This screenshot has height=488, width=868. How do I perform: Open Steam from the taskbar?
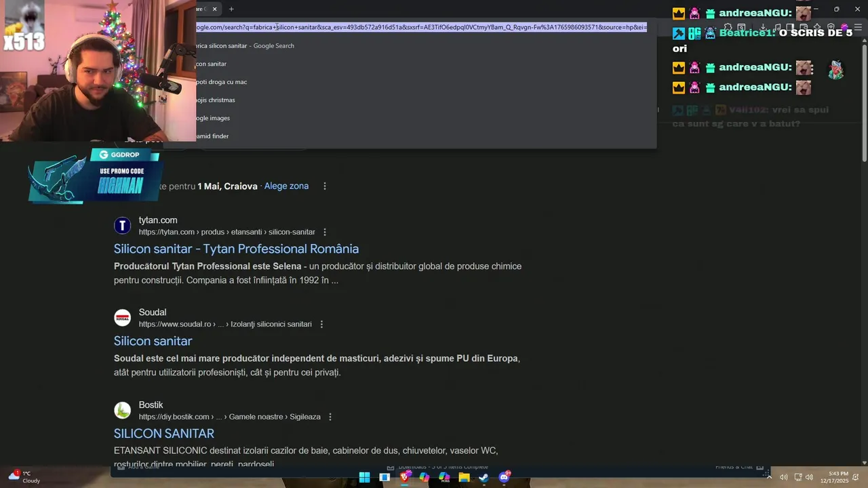coord(484,477)
